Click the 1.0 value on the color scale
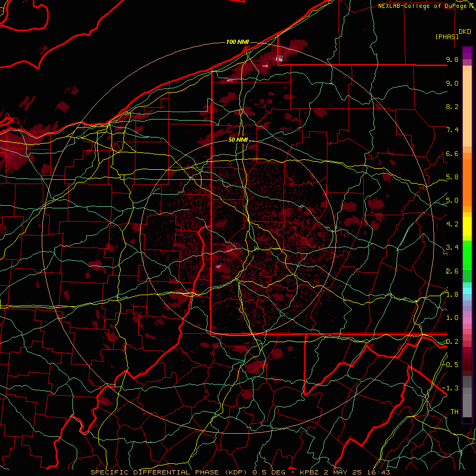Viewport: 476px width, 476px height. (452, 318)
